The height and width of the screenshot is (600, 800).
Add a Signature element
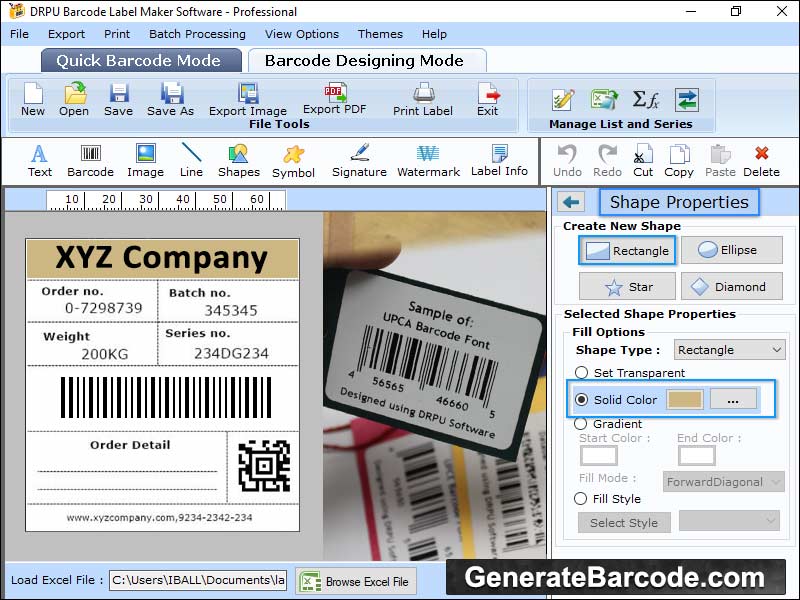(x=359, y=154)
